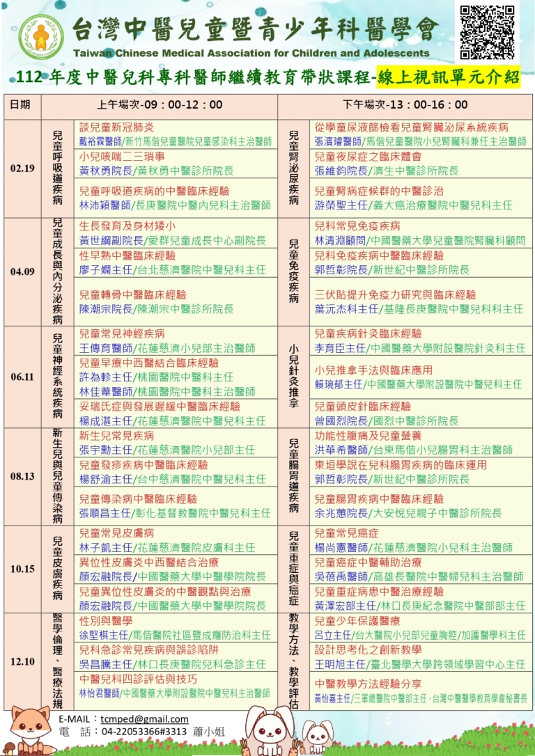
Task: Select the 12.10 date cell
Action: pos(22,661)
